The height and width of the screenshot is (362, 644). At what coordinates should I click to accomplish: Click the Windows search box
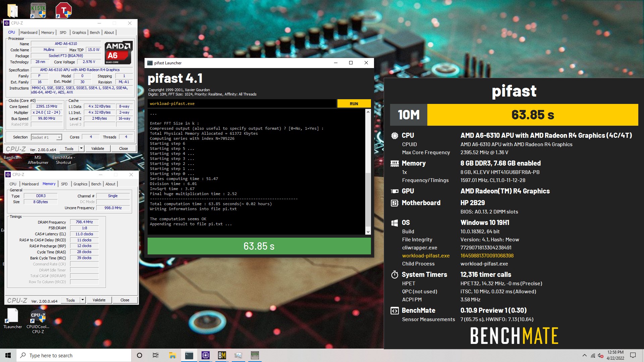(74, 355)
